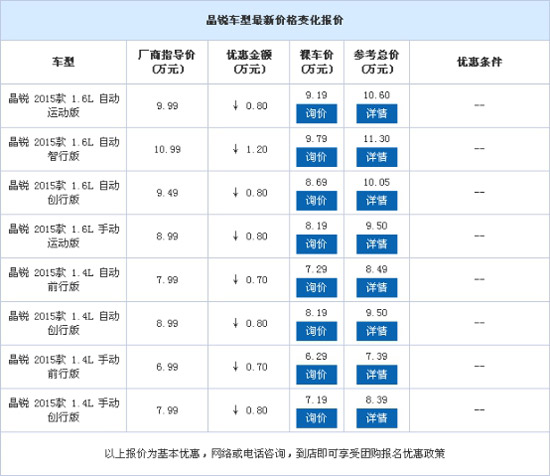
Task: Click 详情 for 1.6L 自动 运动版
Action: 377,114
